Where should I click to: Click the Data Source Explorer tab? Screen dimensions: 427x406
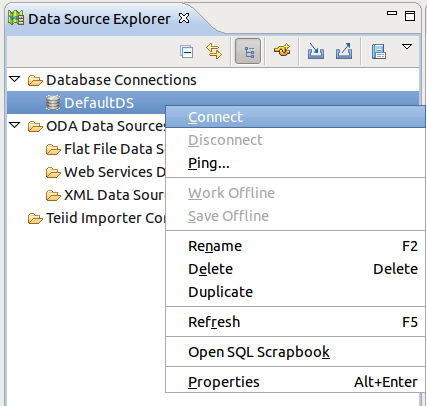point(99,19)
